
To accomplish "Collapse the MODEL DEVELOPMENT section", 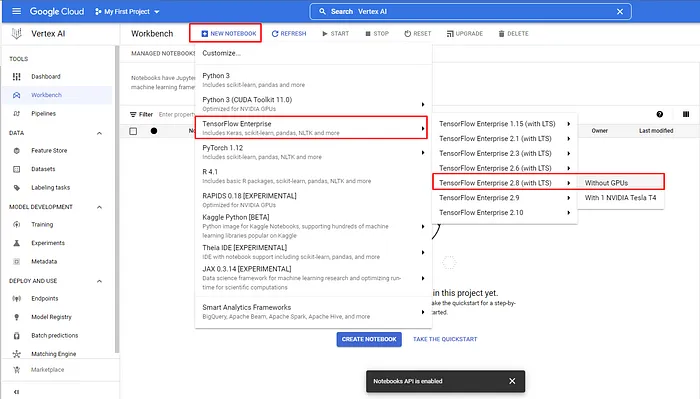I will coord(99,207).
